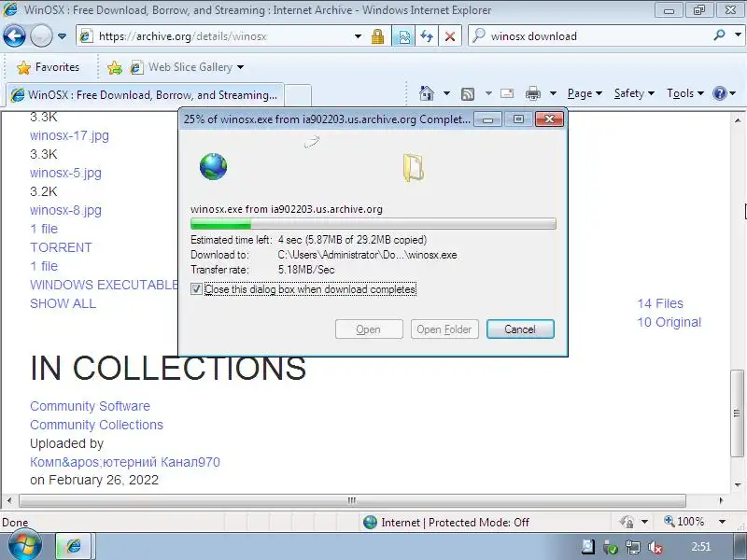Image resolution: width=747 pixels, height=560 pixels.
Task: Open a new blank tab
Action: [x=298, y=95]
